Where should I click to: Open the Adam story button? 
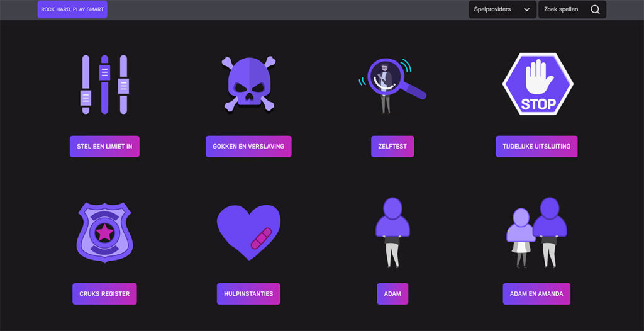coord(392,294)
